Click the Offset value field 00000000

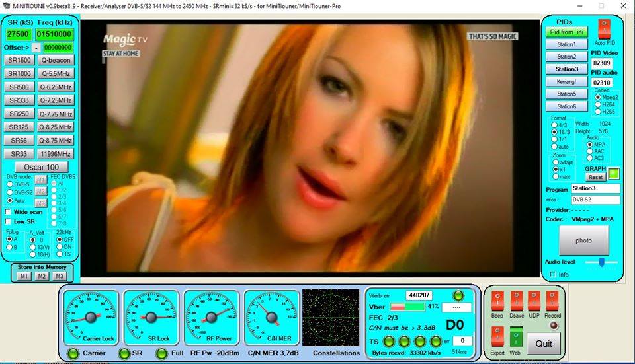[x=58, y=48]
